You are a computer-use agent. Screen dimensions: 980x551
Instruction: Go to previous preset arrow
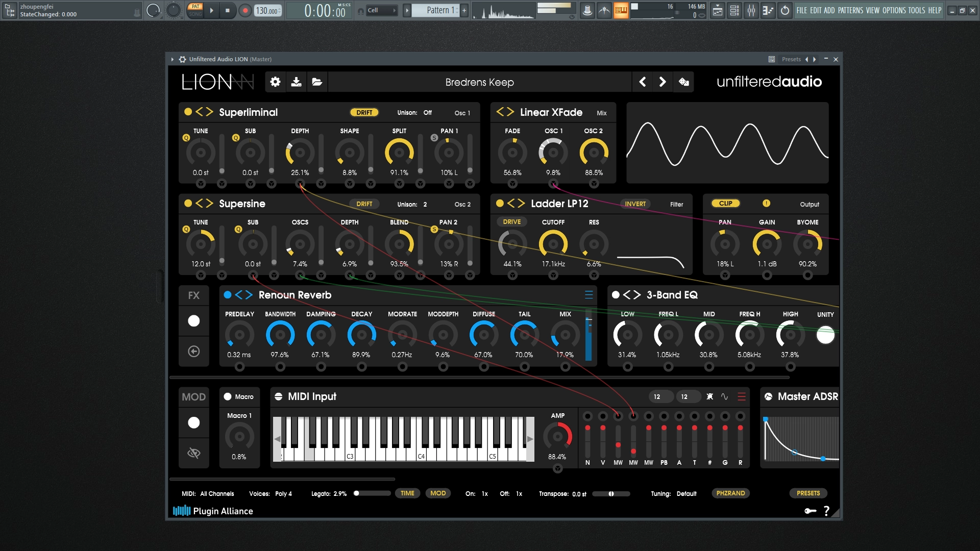[x=643, y=82]
